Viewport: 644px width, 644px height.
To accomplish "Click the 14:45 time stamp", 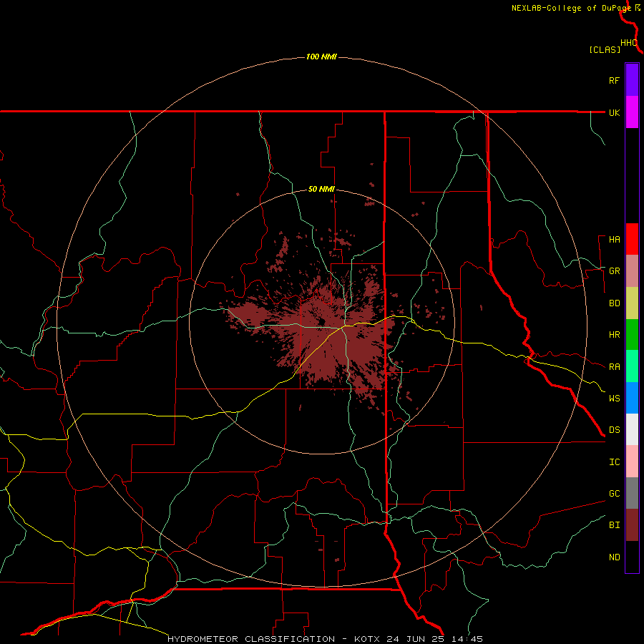I will coord(468,639).
